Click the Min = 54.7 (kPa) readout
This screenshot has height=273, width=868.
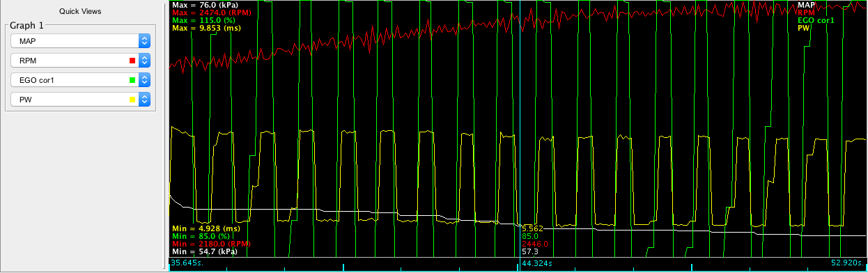click(x=204, y=251)
